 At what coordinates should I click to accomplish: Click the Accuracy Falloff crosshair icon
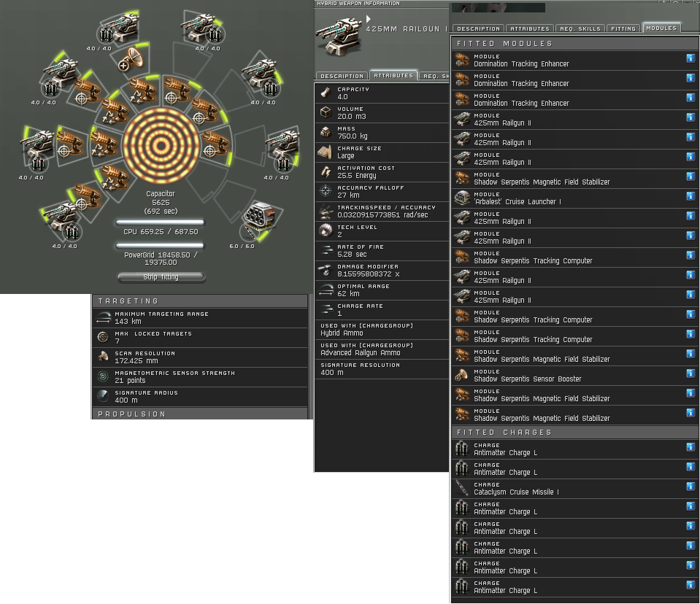point(326,191)
